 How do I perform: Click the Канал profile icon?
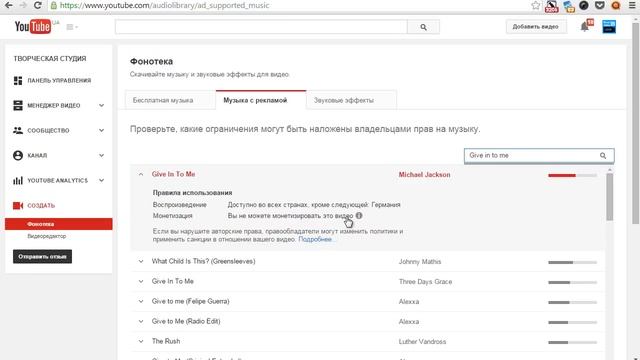[x=18, y=155]
